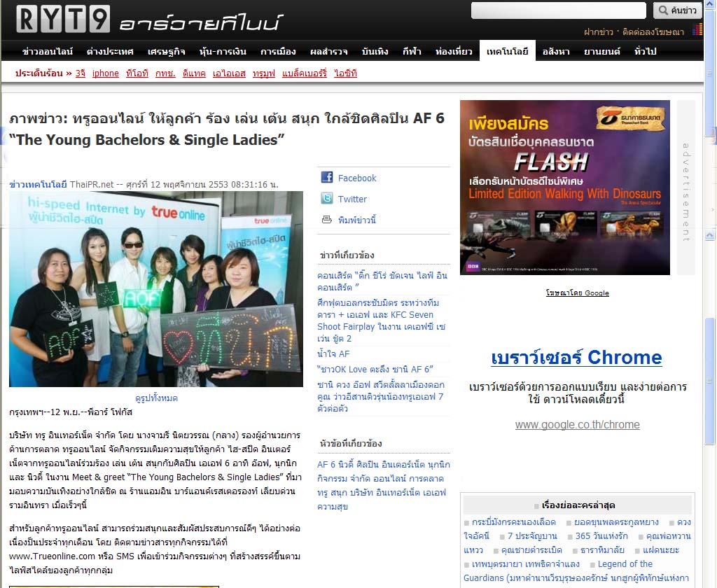The image size is (717, 588).
Task: Open drama synopsis 365 วันแห่งรัก
Action: coord(601,536)
